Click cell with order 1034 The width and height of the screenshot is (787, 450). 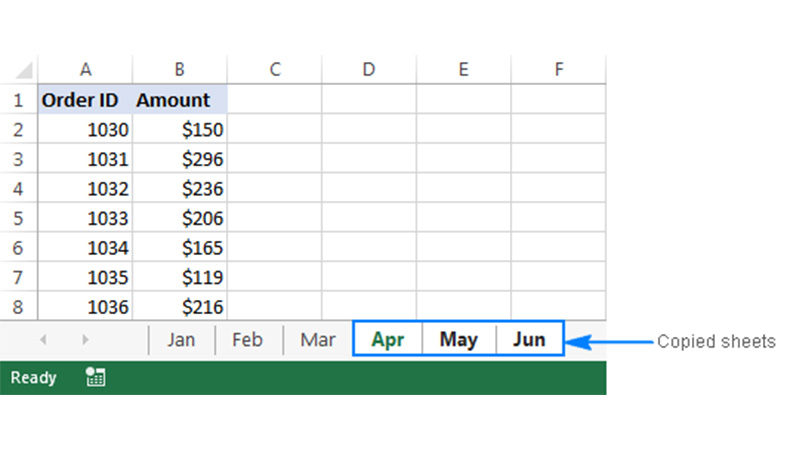tap(86, 248)
